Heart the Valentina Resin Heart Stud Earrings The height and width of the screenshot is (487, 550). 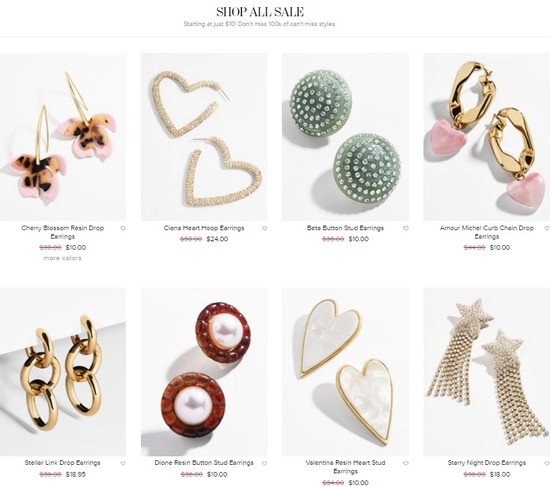coord(406,463)
